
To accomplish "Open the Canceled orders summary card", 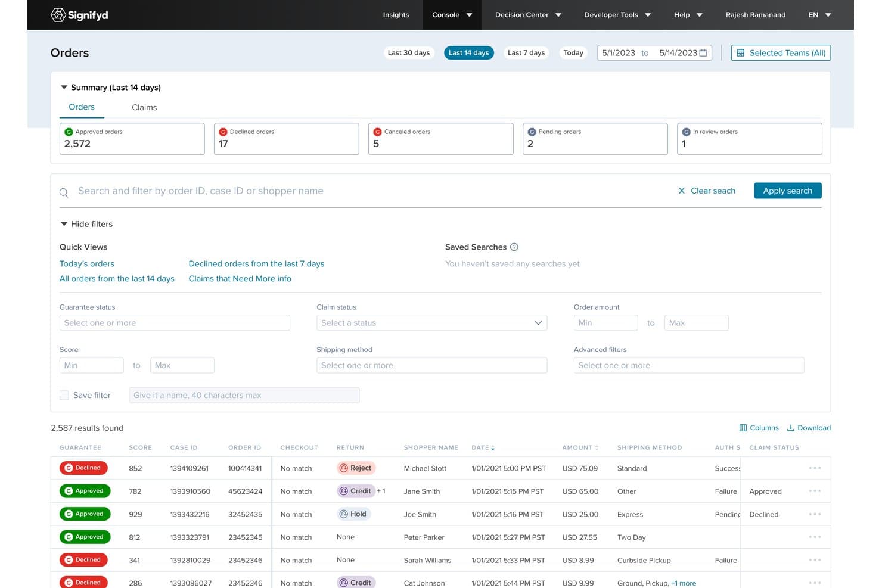I will [x=441, y=139].
